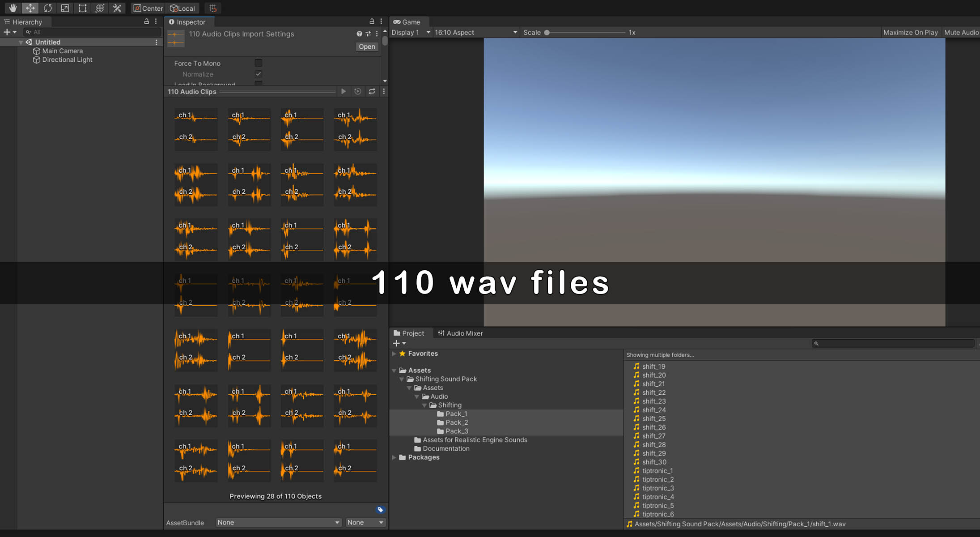Open the 16:10 Aspect dropdown

pos(475,32)
